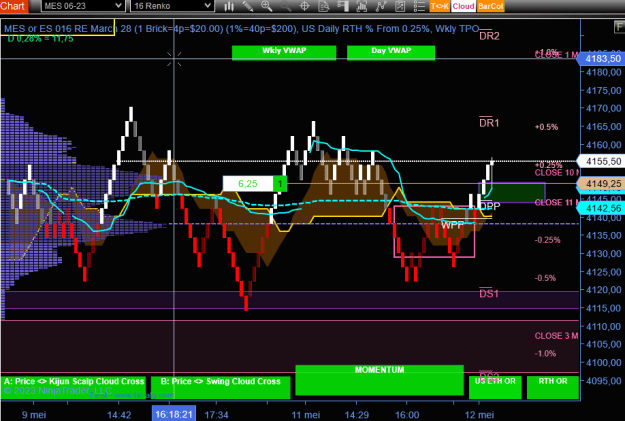Click the US ETH OR button
The width and height of the screenshot is (625, 421).
[495, 388]
